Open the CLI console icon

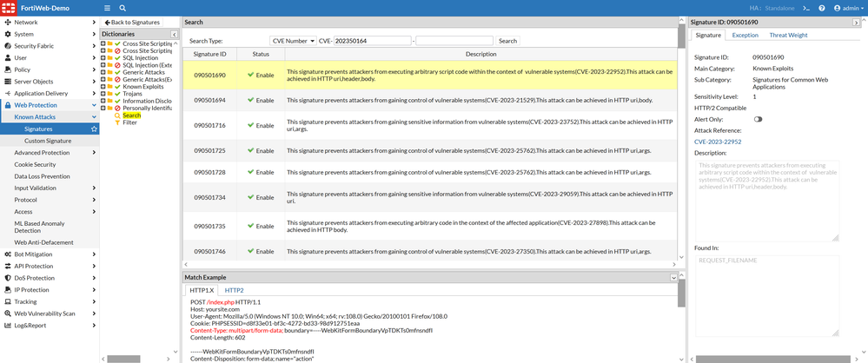tap(806, 7)
